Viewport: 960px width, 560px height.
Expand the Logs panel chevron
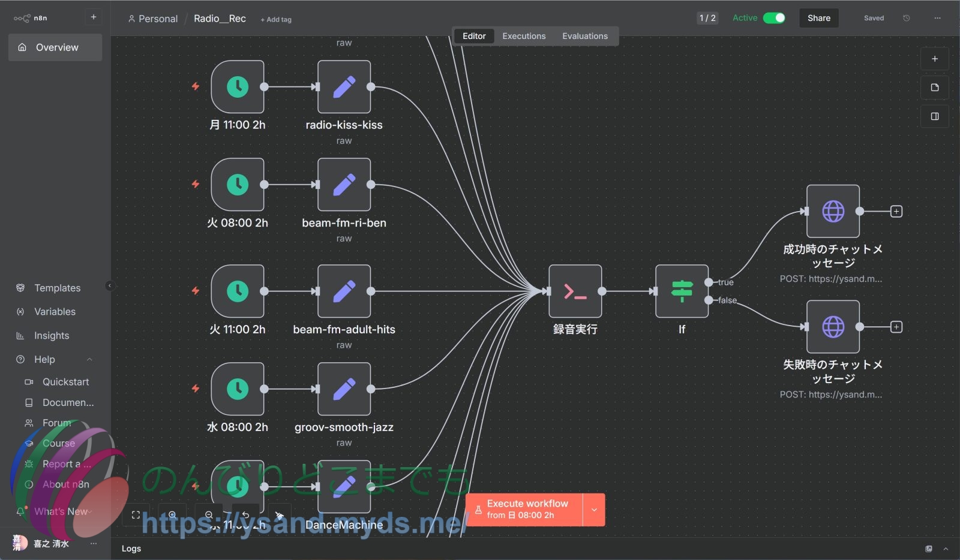click(x=946, y=549)
